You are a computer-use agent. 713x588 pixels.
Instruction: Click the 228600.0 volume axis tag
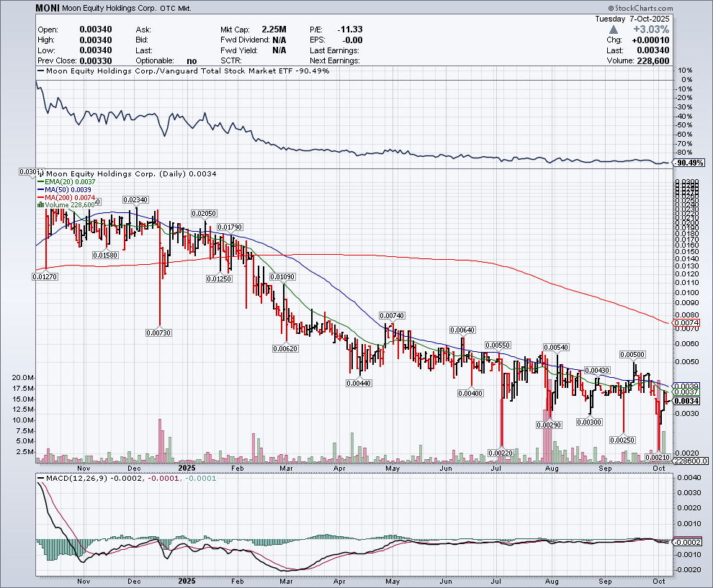(x=690, y=461)
